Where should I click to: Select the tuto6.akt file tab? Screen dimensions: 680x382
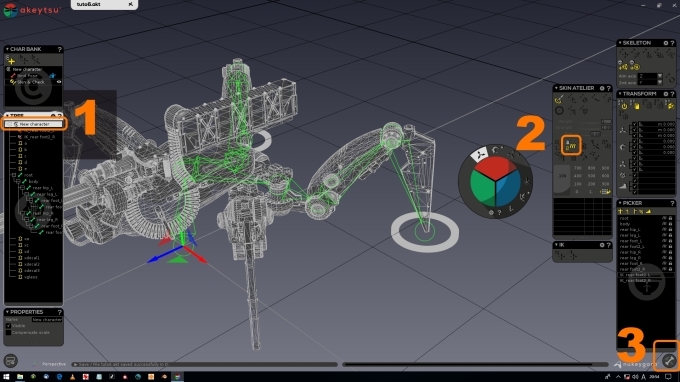(x=88, y=4)
